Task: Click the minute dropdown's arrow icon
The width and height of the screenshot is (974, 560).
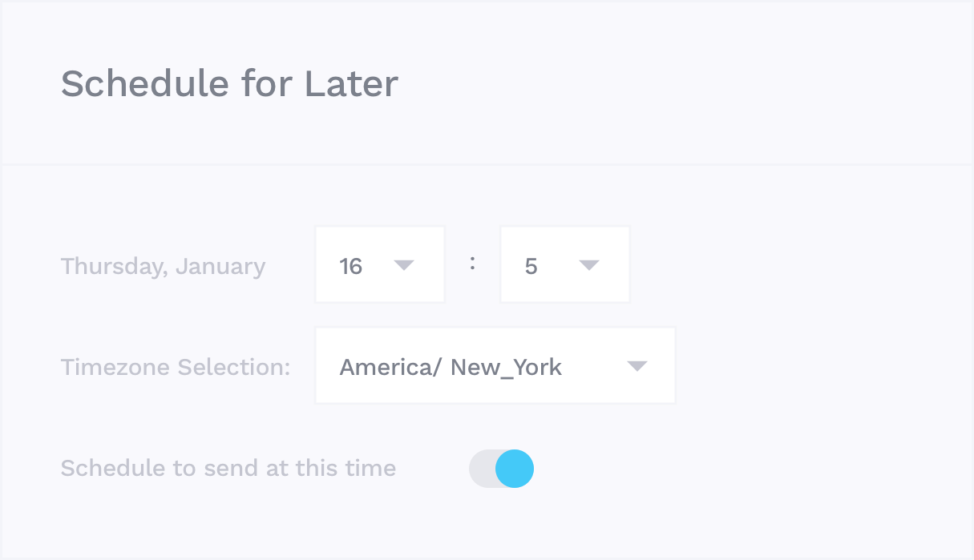Action: (x=589, y=265)
